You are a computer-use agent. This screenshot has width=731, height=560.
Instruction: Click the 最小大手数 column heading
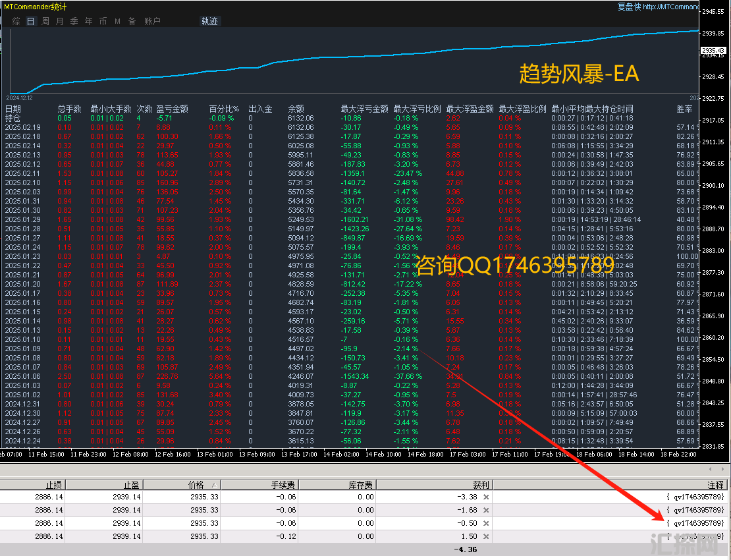[111, 109]
